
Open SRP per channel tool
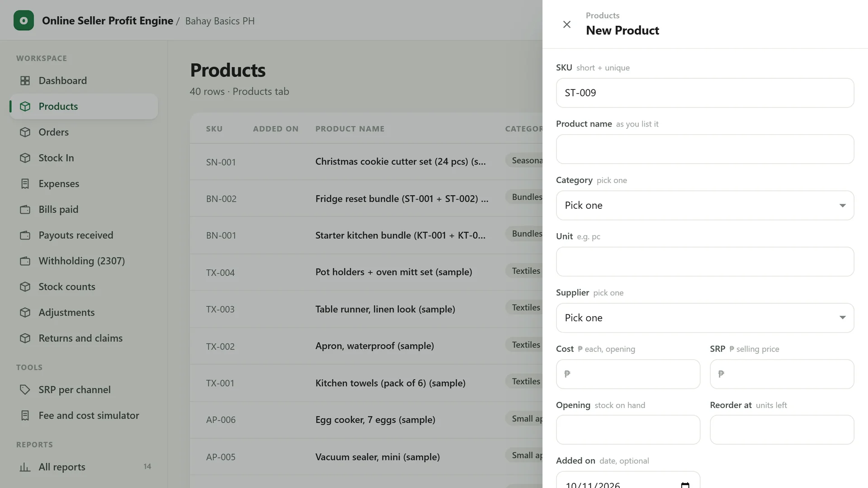84,389
